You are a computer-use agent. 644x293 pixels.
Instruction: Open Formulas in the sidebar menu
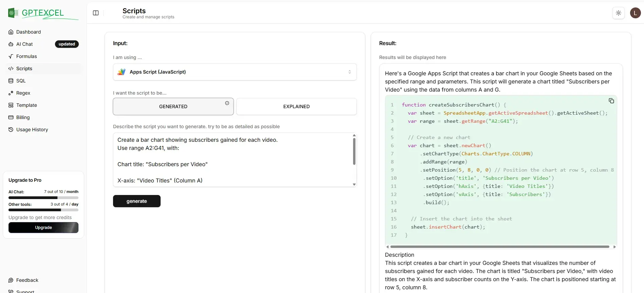tap(26, 56)
